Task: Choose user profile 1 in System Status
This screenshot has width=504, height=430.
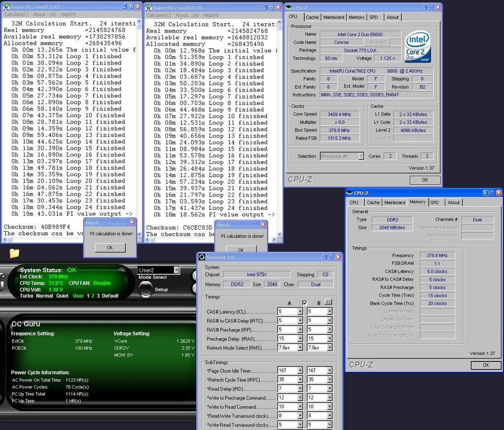Action: pos(88,296)
